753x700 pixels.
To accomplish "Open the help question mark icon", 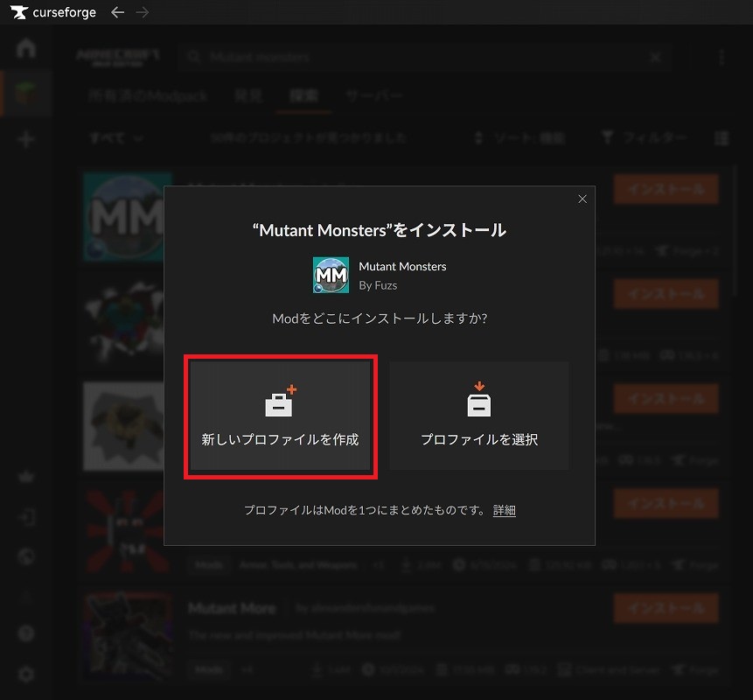I will pos(26,633).
